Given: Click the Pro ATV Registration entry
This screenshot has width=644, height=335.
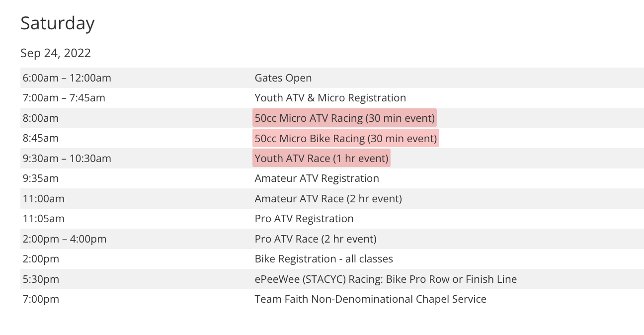Looking at the screenshot, I should [x=304, y=219].
